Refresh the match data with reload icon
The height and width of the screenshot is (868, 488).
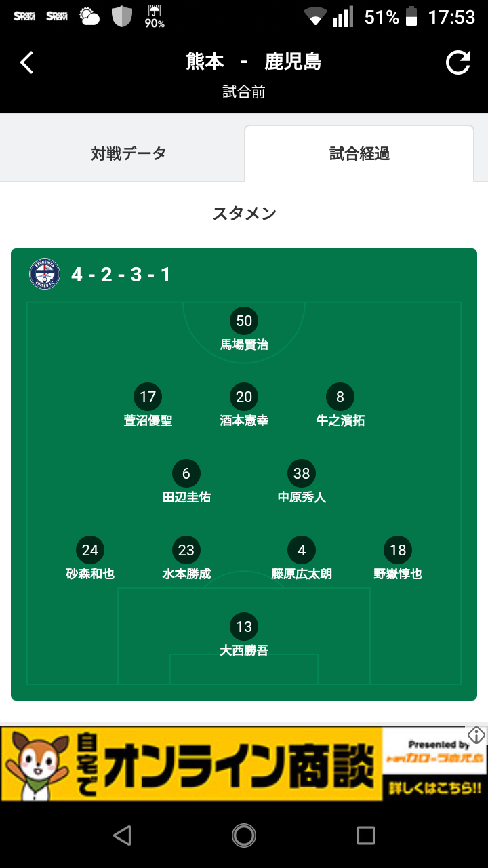pos(458,62)
